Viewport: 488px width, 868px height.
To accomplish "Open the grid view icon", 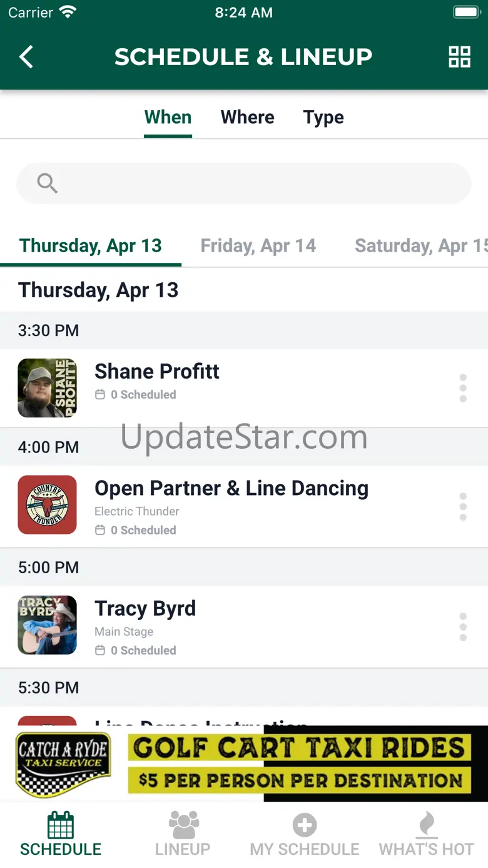I will coord(459,57).
